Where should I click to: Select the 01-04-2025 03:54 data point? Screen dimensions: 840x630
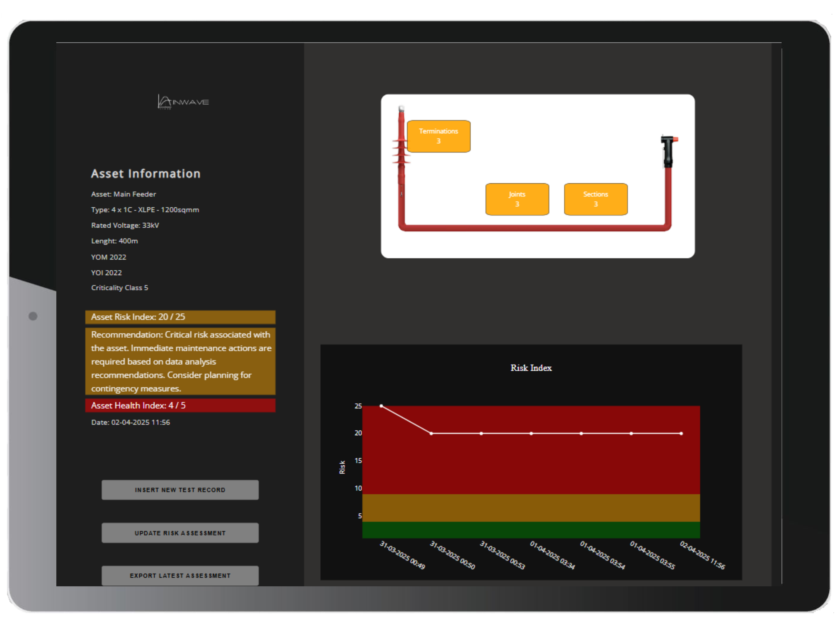click(x=581, y=433)
